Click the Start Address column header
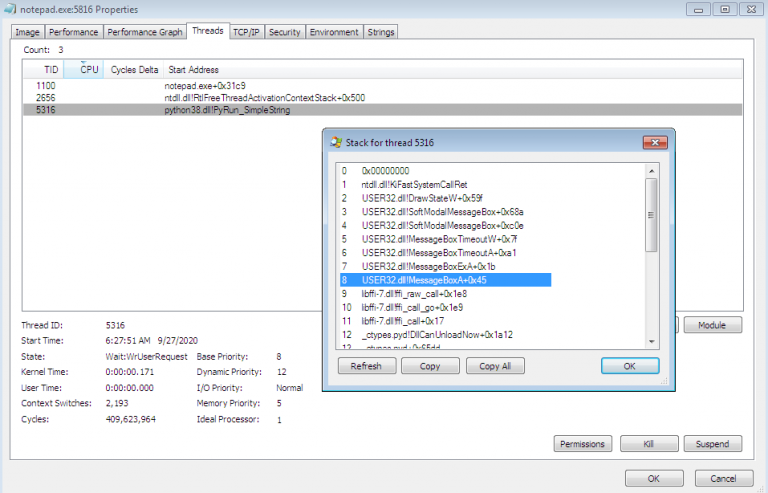This screenshot has width=768, height=493. point(193,70)
